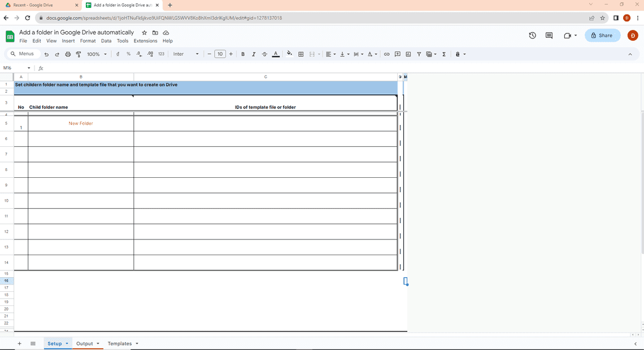Toggle strikethrough formatting
Image resolution: width=644 pixels, height=350 pixels.
click(x=264, y=54)
